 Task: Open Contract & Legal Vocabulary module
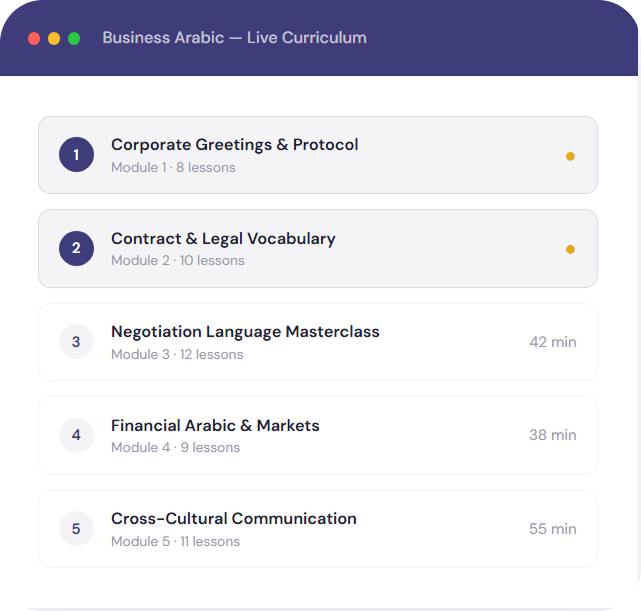coord(223,239)
